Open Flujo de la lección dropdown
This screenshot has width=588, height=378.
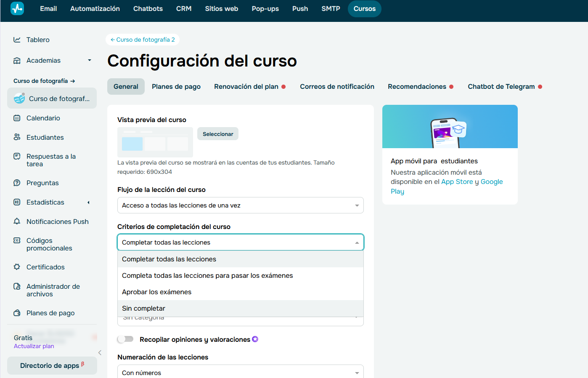[x=241, y=205]
